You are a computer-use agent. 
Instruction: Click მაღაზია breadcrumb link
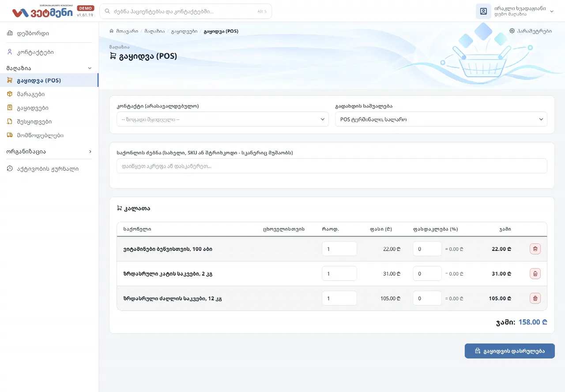pyautogui.click(x=154, y=31)
